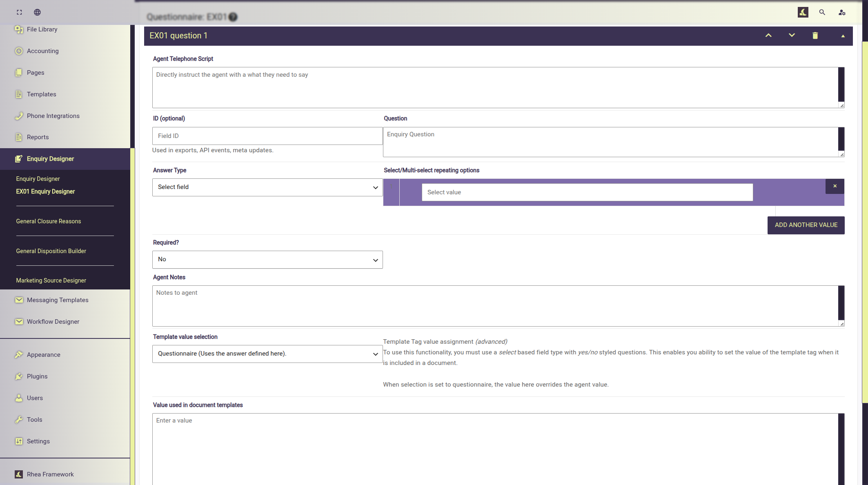Open the Answer Type dropdown
868x485 pixels.
click(x=267, y=187)
